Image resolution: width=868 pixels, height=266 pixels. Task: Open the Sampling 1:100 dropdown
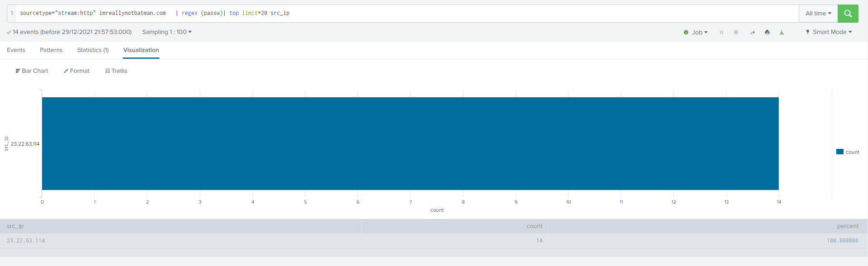pos(167,32)
